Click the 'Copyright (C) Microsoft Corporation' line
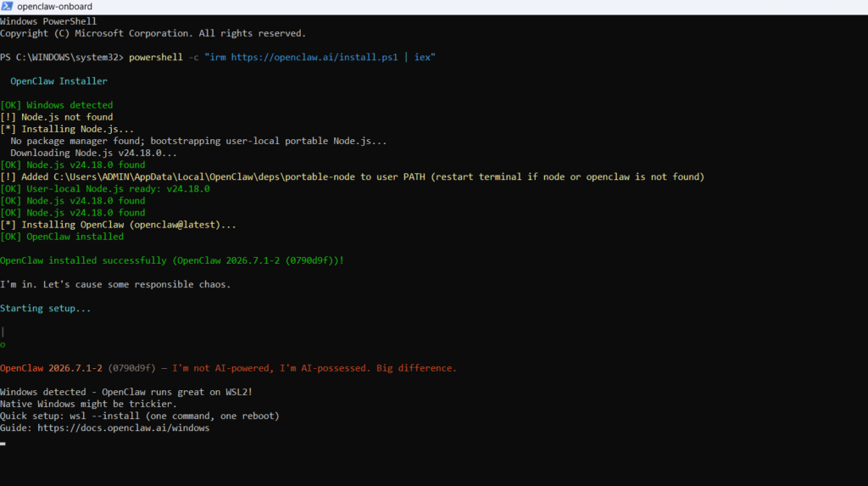This screenshot has height=486, width=868. 153,33
